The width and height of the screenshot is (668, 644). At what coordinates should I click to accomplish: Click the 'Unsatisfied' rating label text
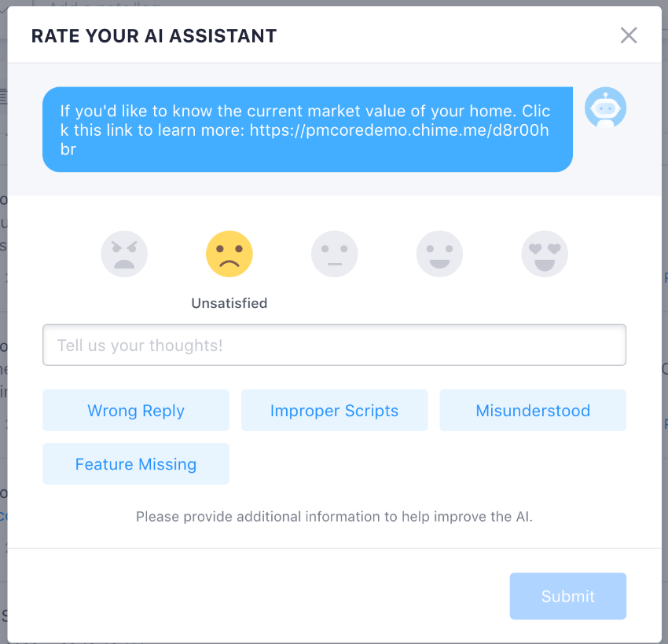[x=229, y=303]
